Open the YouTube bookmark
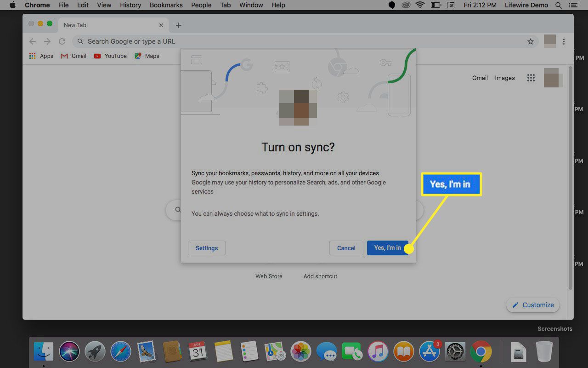 pos(110,56)
